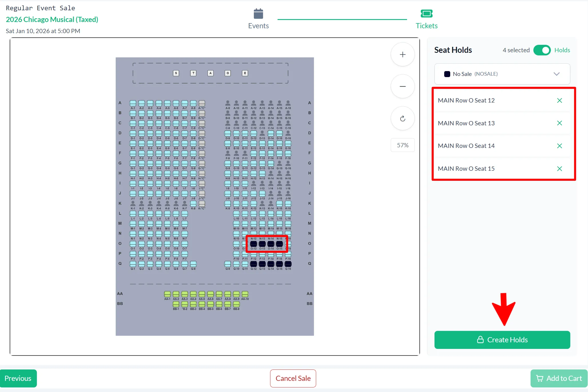Click the Seat Holds panel heading
This screenshot has height=392, width=588.
(x=453, y=50)
